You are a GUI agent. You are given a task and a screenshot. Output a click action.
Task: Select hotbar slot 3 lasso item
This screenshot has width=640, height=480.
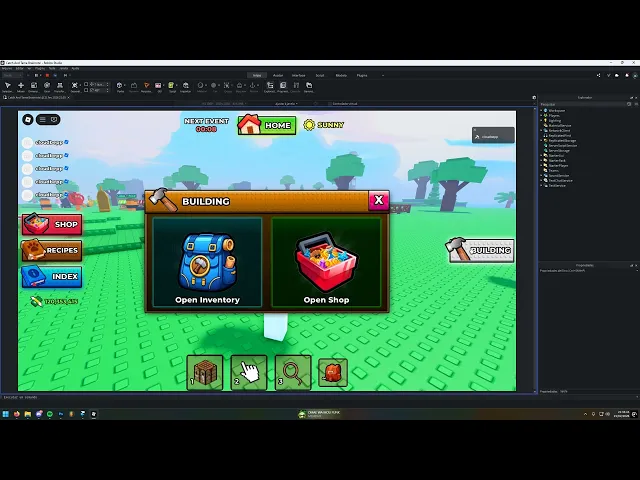point(293,372)
